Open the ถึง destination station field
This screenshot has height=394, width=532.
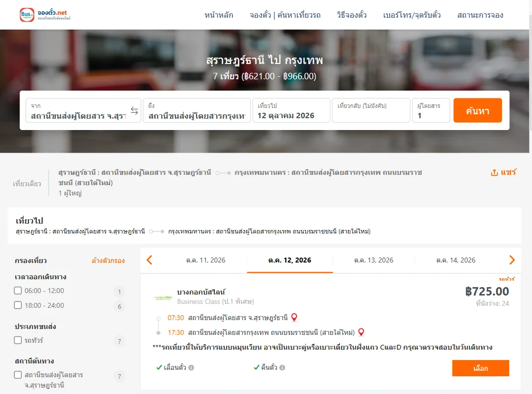[x=197, y=110]
